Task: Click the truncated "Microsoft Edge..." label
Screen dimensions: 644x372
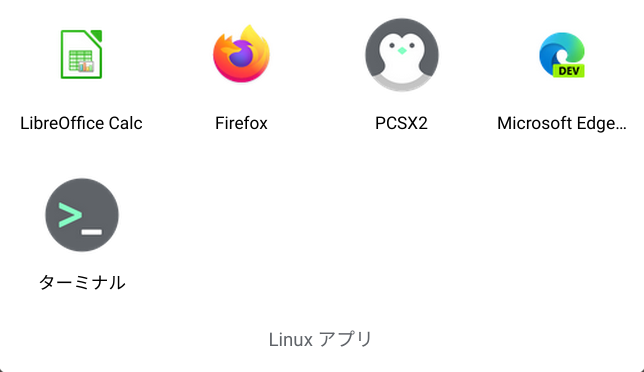Action: pyautogui.click(x=561, y=123)
